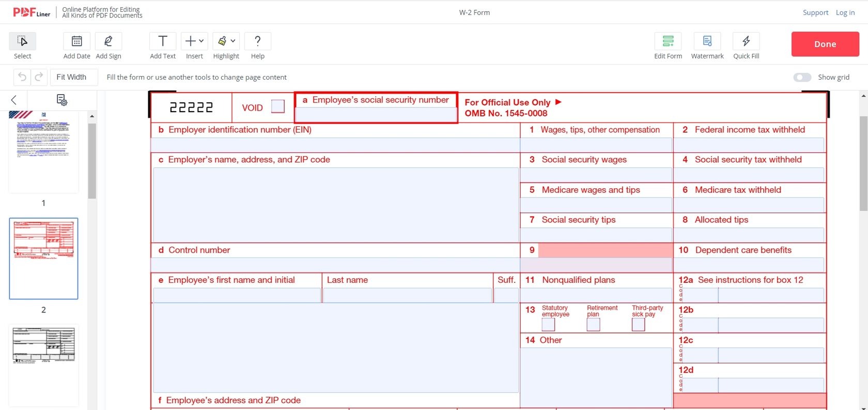The image size is (868, 410).
Task: Click the box 12d amount field
Action: click(771, 385)
